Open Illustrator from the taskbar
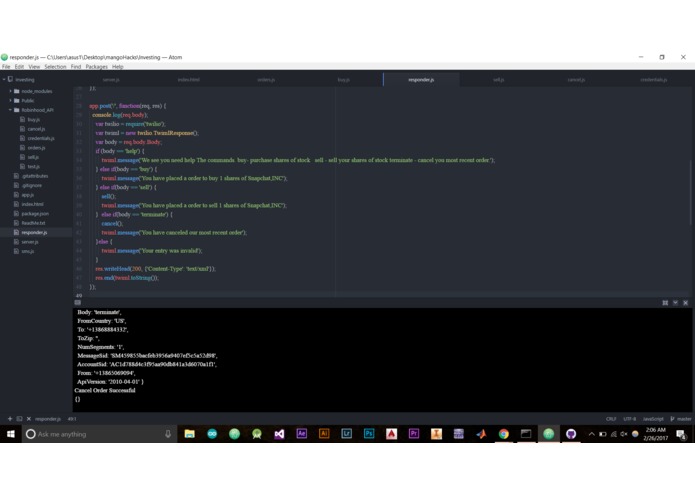This screenshot has height=494, width=695. click(324, 434)
